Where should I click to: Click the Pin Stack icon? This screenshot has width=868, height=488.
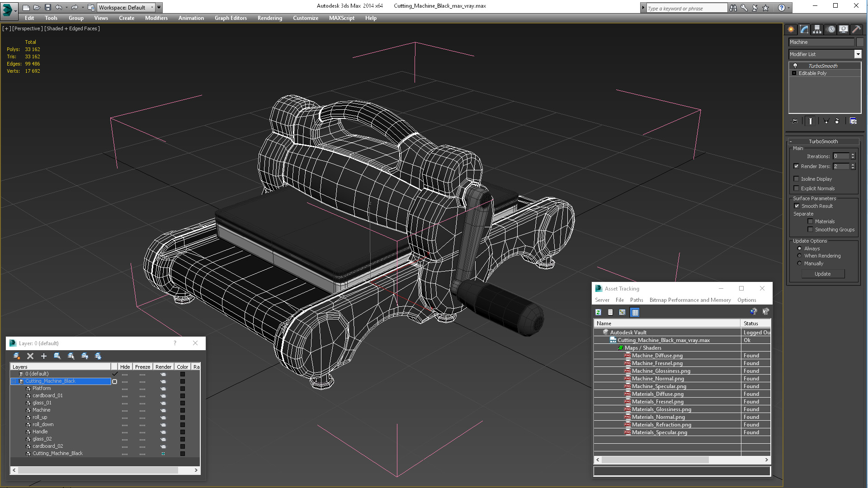pyautogui.click(x=795, y=121)
